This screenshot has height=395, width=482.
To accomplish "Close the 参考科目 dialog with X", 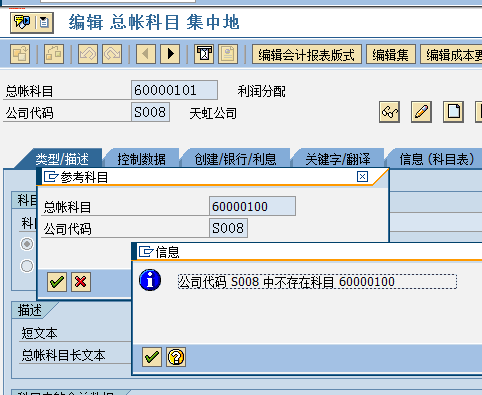I will tap(362, 176).
